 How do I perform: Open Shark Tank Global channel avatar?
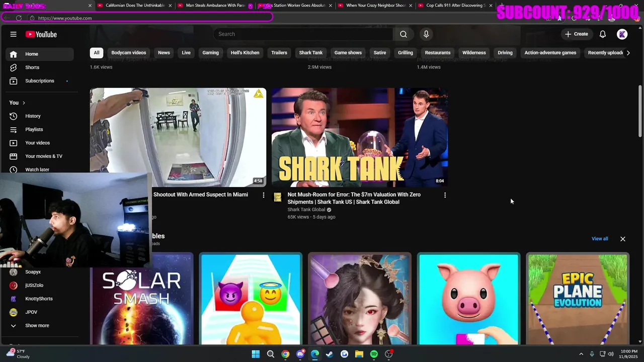click(277, 197)
